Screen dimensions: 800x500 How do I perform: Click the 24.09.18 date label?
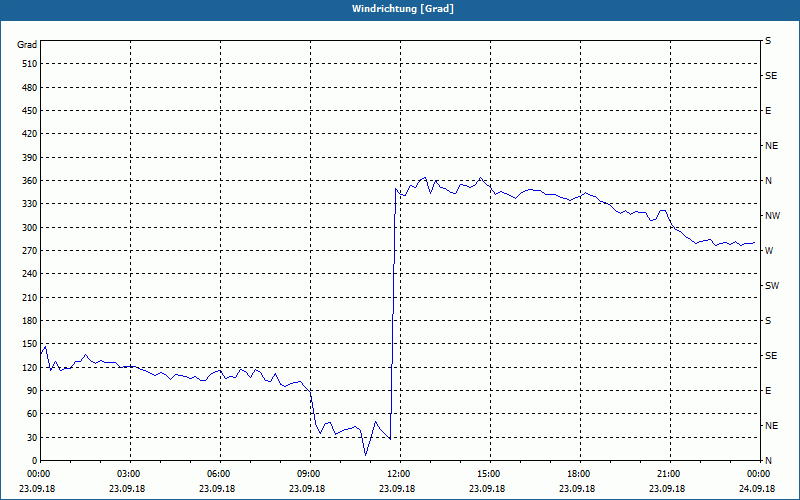click(x=758, y=489)
